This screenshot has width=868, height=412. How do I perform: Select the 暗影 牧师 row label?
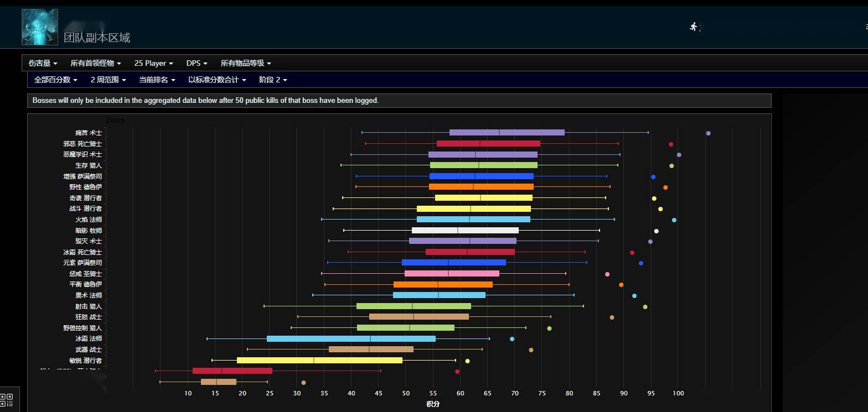(89, 231)
